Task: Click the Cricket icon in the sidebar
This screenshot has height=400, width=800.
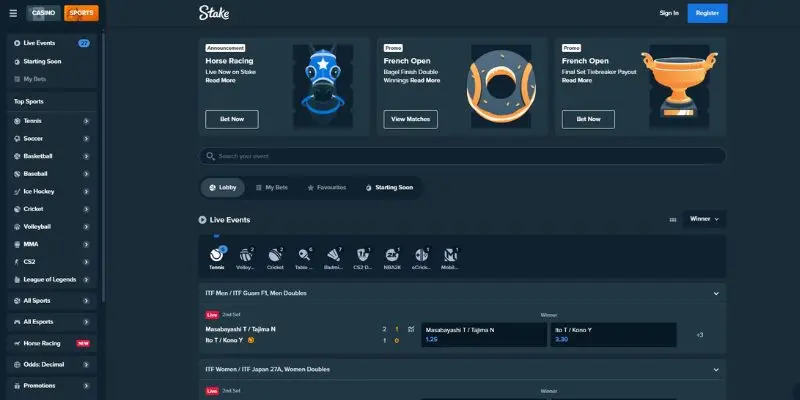Action: point(17,209)
